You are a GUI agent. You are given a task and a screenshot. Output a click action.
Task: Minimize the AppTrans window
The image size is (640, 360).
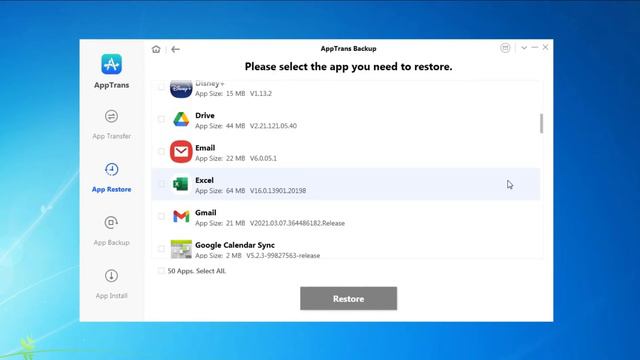535,48
